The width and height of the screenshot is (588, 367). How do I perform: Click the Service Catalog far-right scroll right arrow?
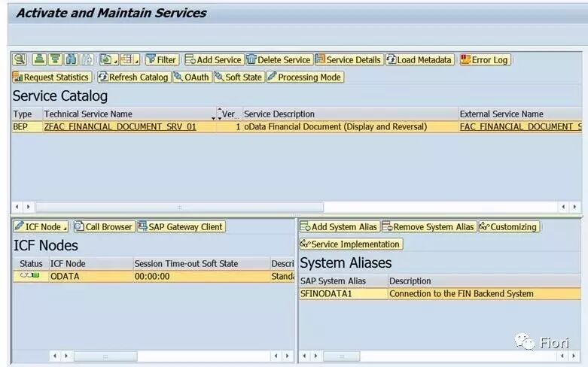[x=575, y=207]
